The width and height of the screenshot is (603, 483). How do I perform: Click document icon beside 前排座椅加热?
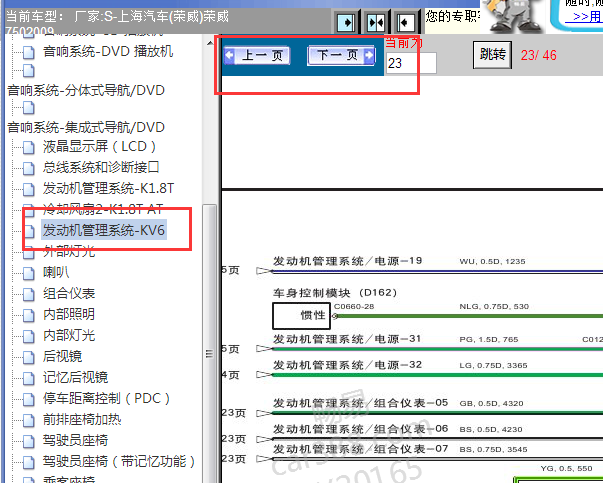click(28, 420)
